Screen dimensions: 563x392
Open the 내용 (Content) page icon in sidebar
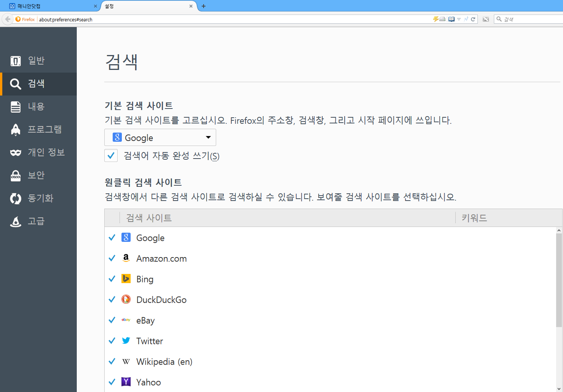tap(16, 107)
